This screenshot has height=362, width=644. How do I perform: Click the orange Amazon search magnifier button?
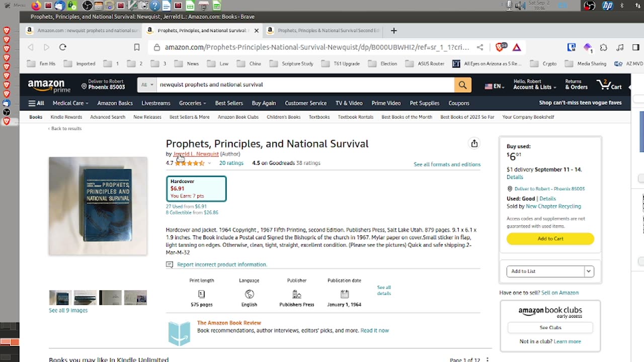click(x=462, y=85)
